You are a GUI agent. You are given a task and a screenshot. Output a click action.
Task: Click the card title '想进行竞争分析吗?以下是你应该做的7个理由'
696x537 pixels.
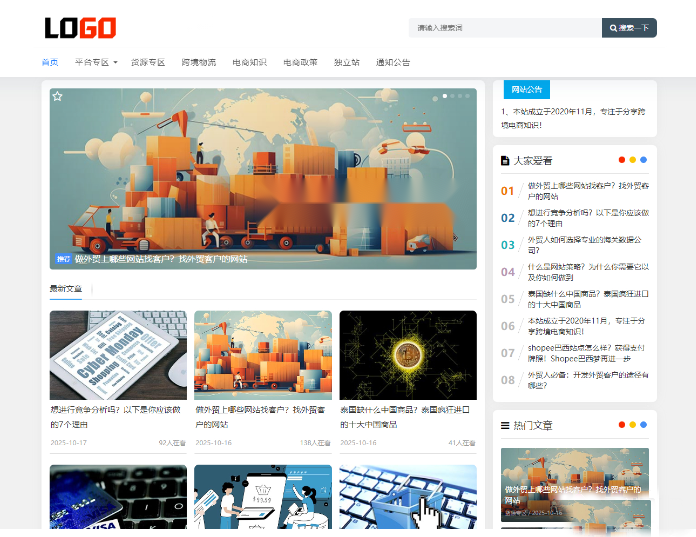coord(115,417)
